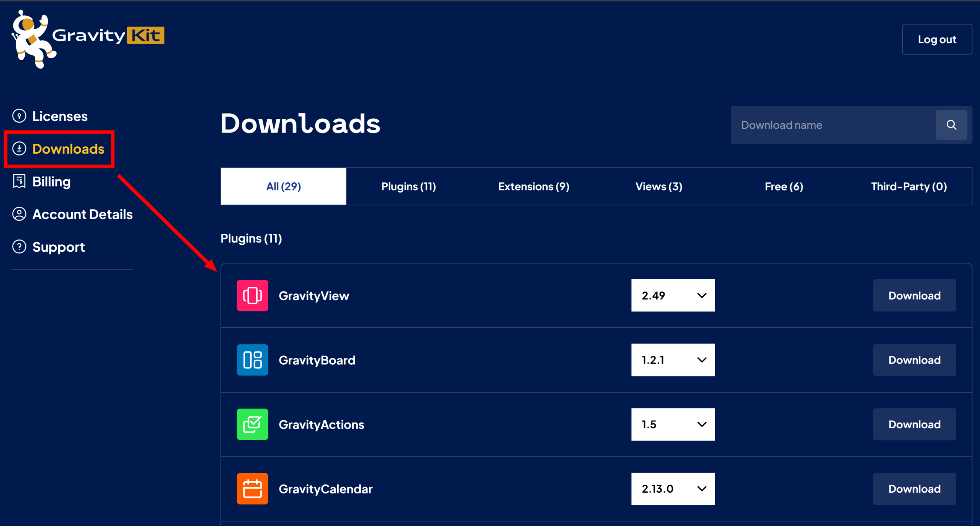Expand the GravityView version 2.49 dropdown
Image resolution: width=980 pixels, height=526 pixels.
tap(673, 295)
